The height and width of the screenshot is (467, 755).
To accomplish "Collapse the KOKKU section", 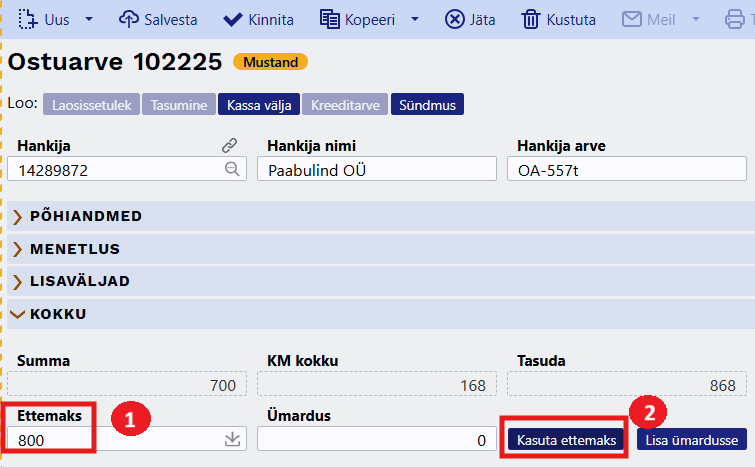I will pyautogui.click(x=381, y=314).
